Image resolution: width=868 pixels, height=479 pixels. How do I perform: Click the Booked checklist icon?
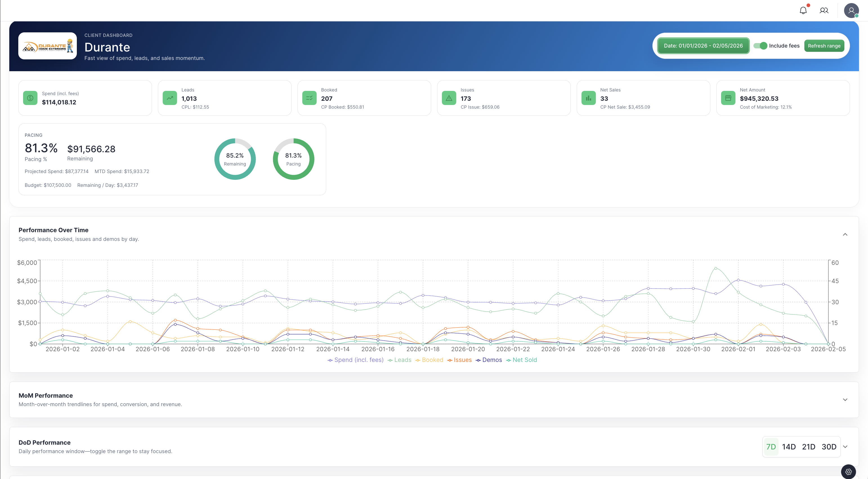pos(309,98)
